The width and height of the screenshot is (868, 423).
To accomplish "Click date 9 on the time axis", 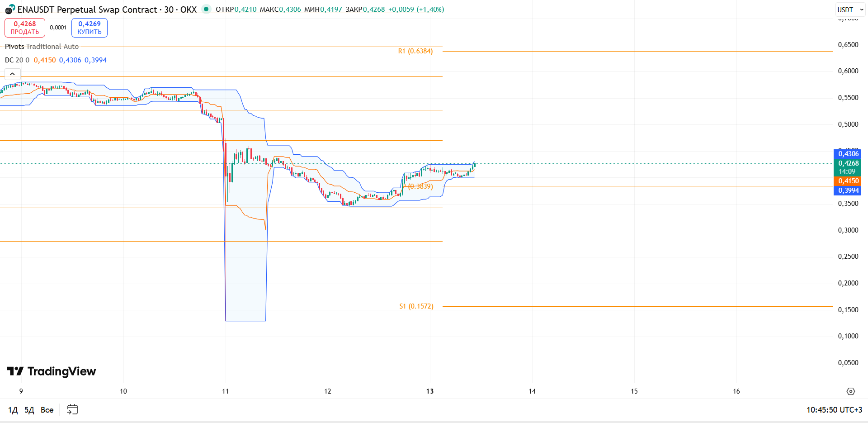I will click(x=21, y=391).
